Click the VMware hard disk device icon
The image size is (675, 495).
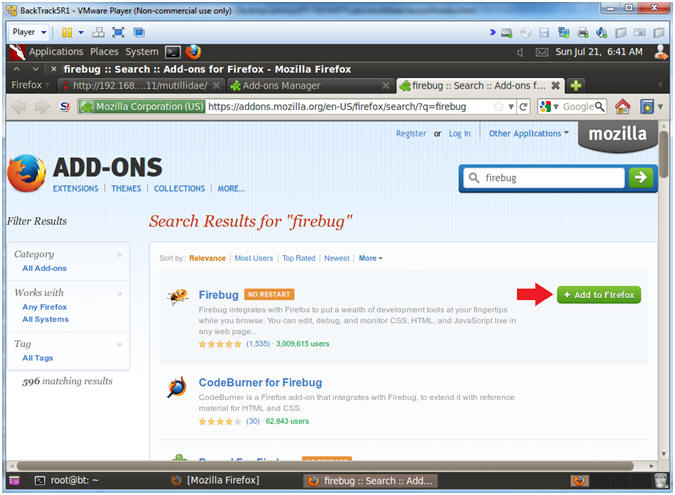[507, 33]
